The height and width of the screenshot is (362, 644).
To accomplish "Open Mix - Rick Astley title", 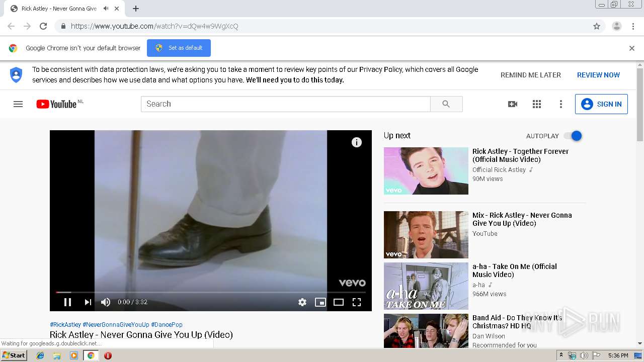I will point(522,219).
